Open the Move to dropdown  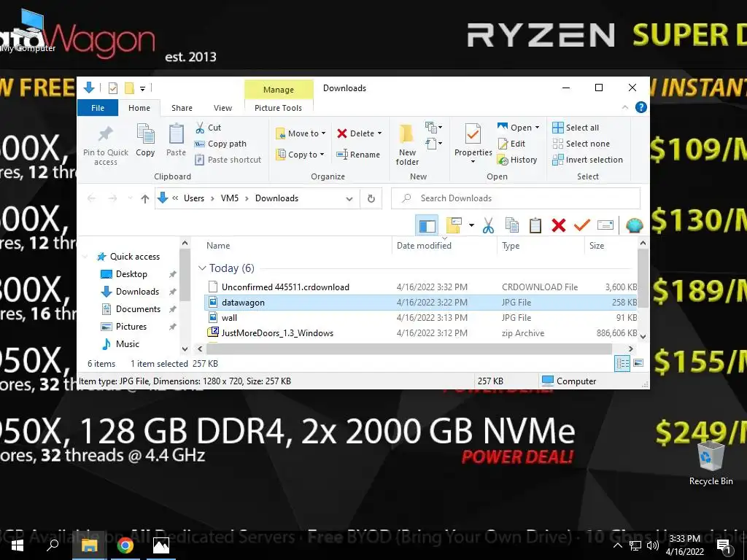point(301,133)
